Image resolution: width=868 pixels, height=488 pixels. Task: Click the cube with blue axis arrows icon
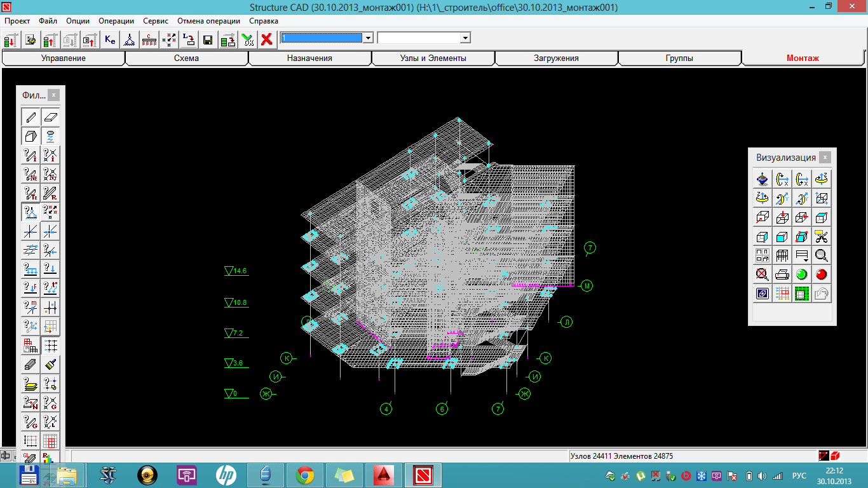click(822, 198)
